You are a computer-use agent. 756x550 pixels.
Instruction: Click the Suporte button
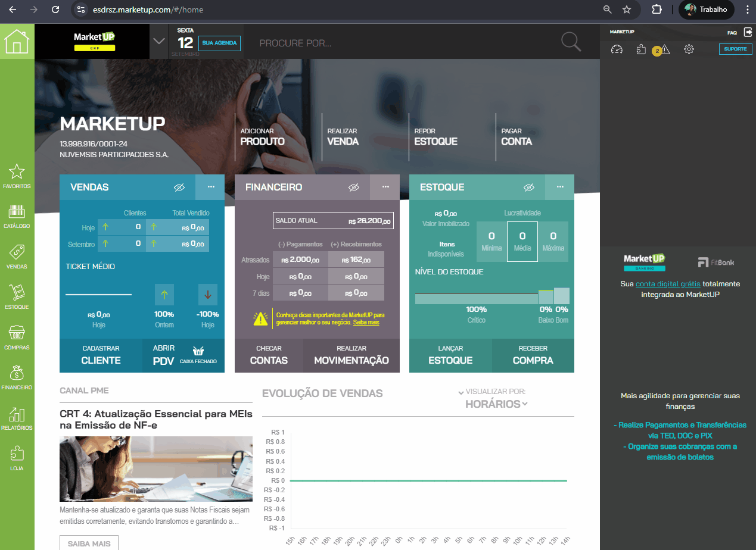tap(735, 49)
